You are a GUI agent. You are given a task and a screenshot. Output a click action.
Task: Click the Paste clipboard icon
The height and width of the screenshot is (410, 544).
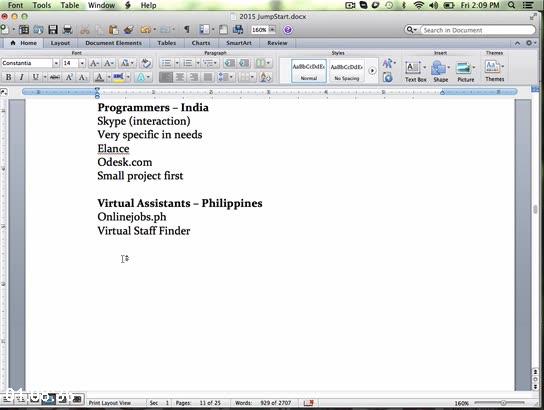point(113,30)
